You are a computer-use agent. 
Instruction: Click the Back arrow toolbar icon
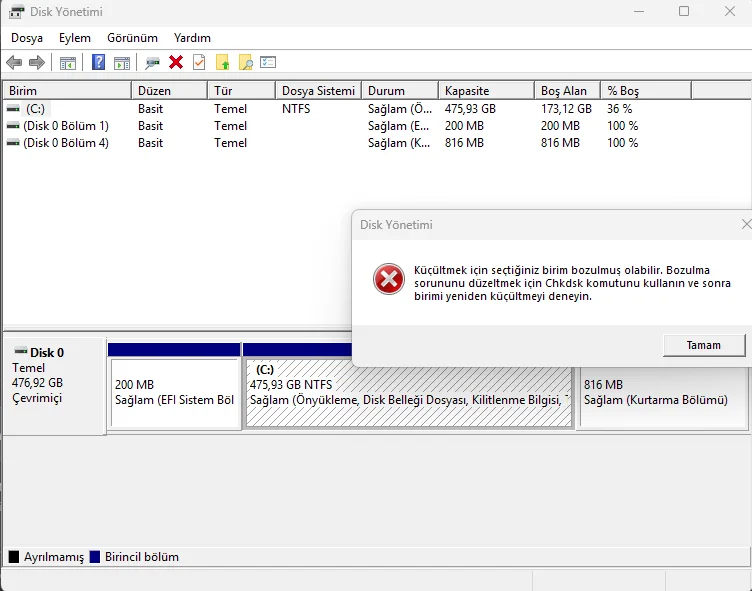pyautogui.click(x=14, y=62)
